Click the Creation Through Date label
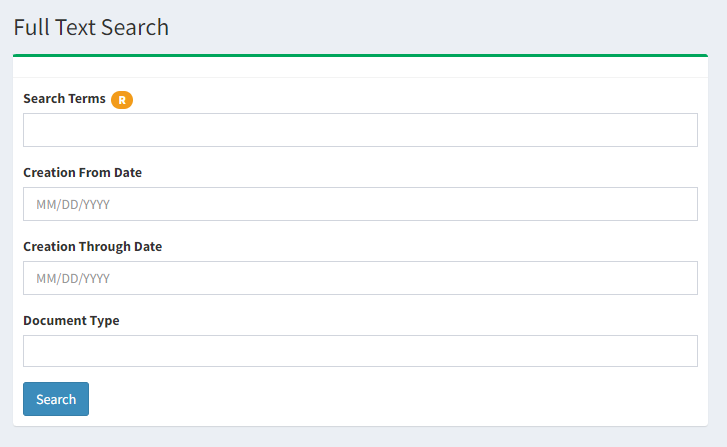Viewport: 727px width, 447px height. pos(93,247)
